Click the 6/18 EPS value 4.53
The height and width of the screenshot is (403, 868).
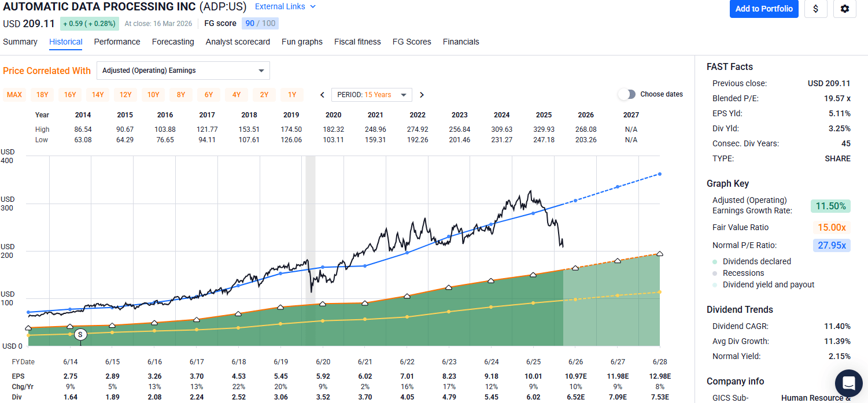239,376
